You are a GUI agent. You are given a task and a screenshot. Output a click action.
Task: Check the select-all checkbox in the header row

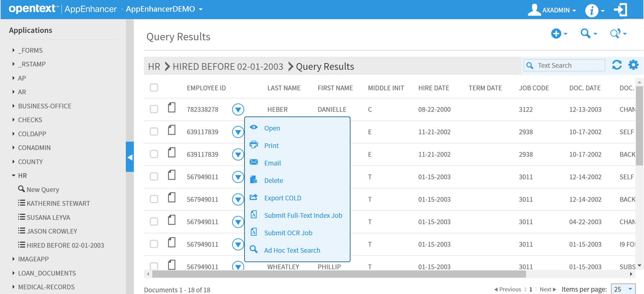pyautogui.click(x=154, y=87)
